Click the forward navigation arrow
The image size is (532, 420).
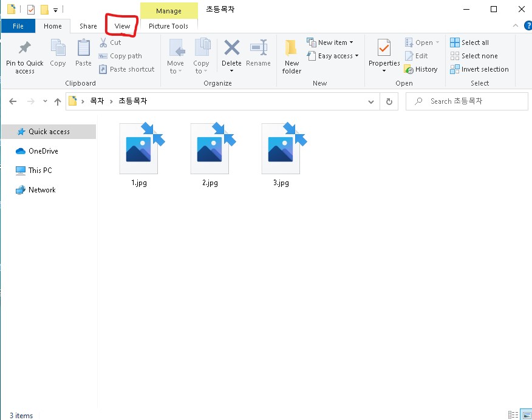click(x=31, y=101)
